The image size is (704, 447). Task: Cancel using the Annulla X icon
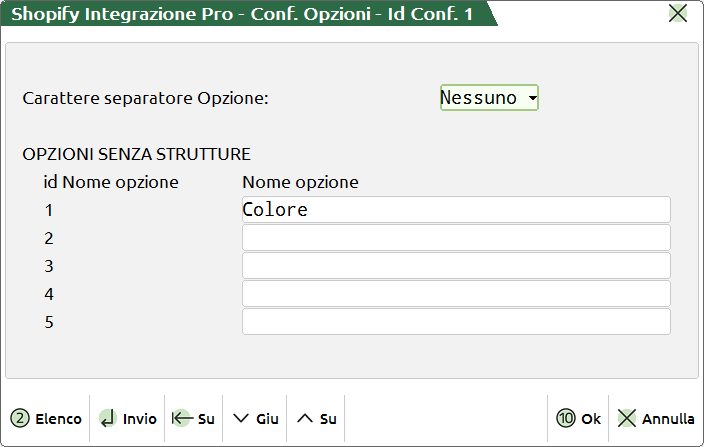point(655,419)
